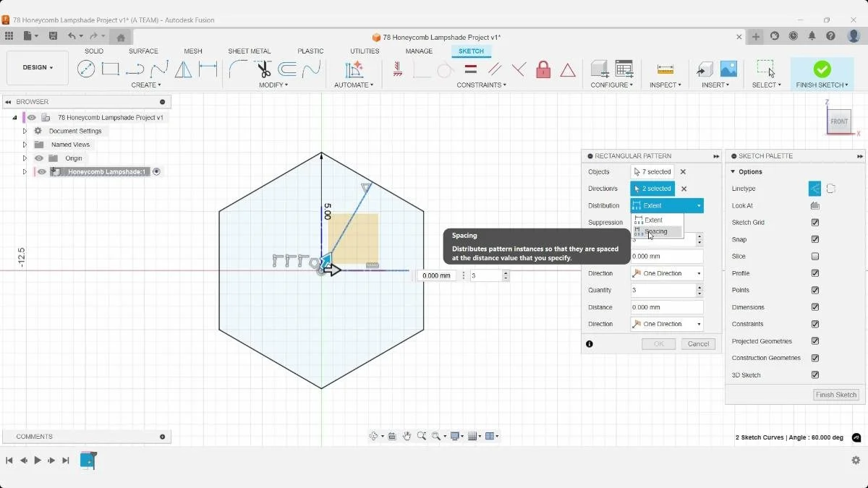Activate the Trim scissors tool
Image resolution: width=868 pixels, height=488 pixels.
(263, 69)
